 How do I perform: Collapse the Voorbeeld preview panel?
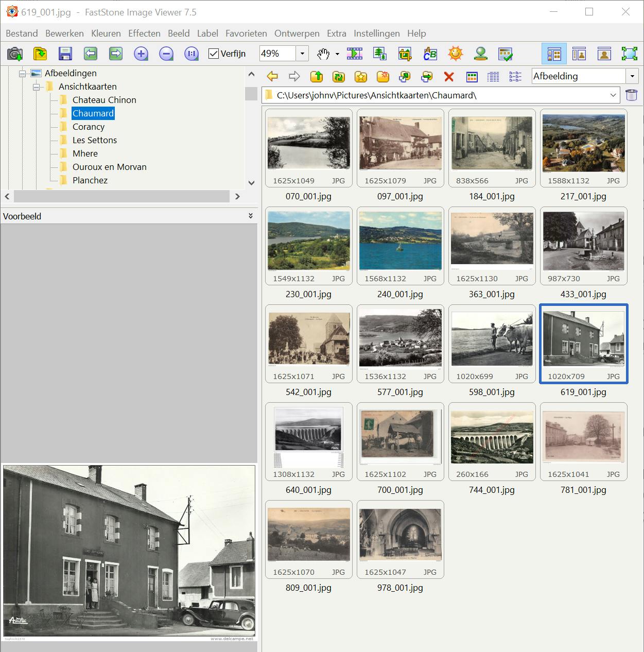click(x=251, y=216)
